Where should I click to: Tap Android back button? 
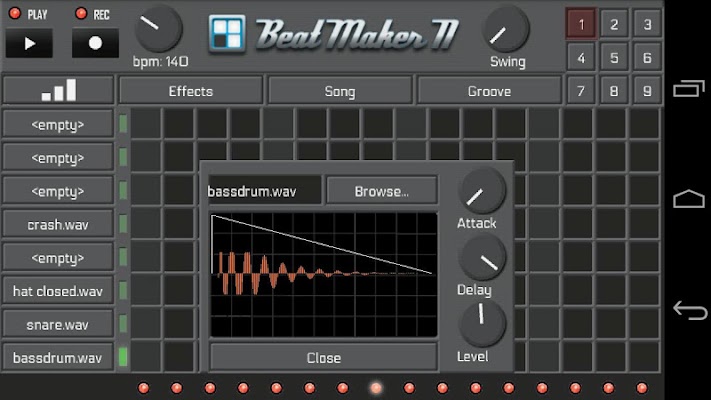[x=689, y=310]
